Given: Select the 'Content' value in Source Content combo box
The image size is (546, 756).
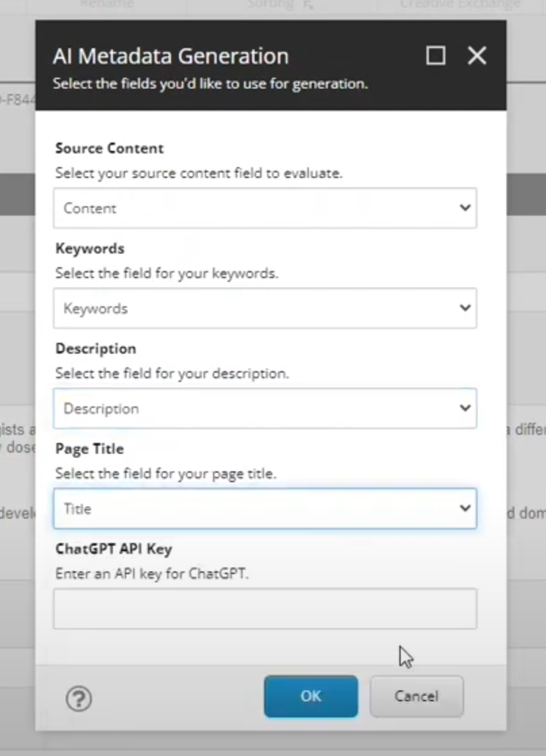Looking at the screenshot, I should [x=91, y=208].
